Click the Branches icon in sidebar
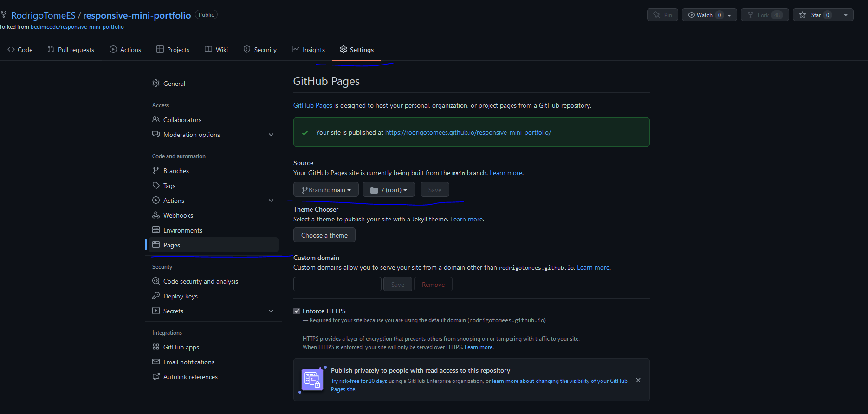 [156, 170]
